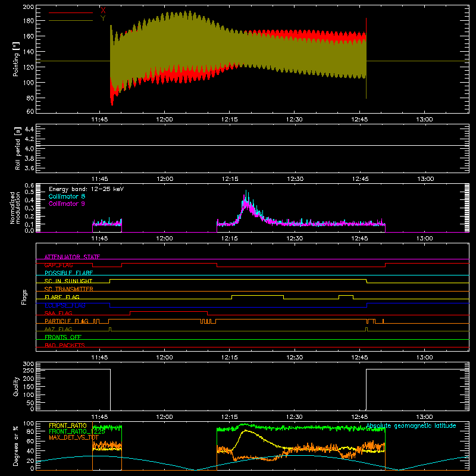Select the red legend line beside X
This screenshot has width=476, height=476.
tap(71, 12)
